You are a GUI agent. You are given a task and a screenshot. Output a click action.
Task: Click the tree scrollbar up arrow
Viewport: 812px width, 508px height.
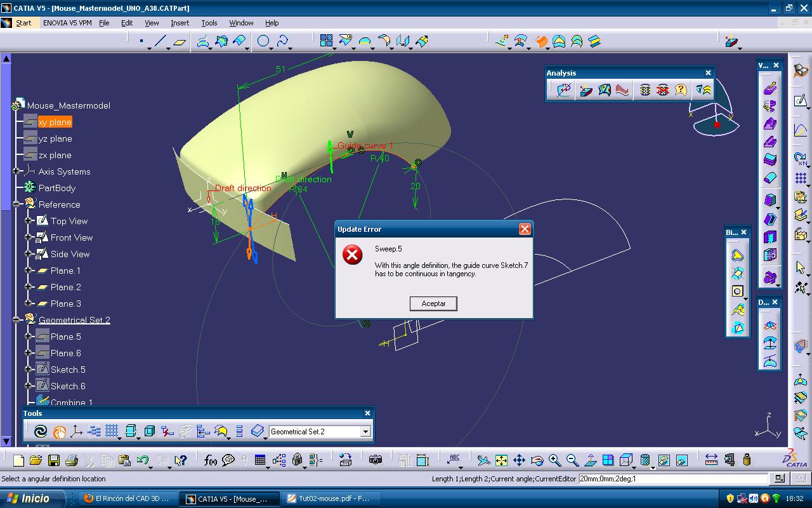(x=6, y=58)
